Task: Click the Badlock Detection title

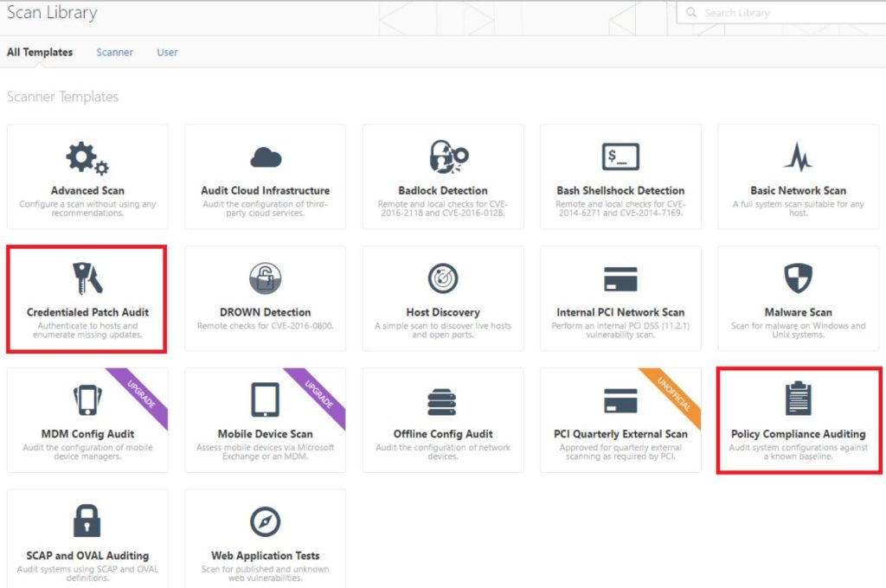Action: [443, 190]
